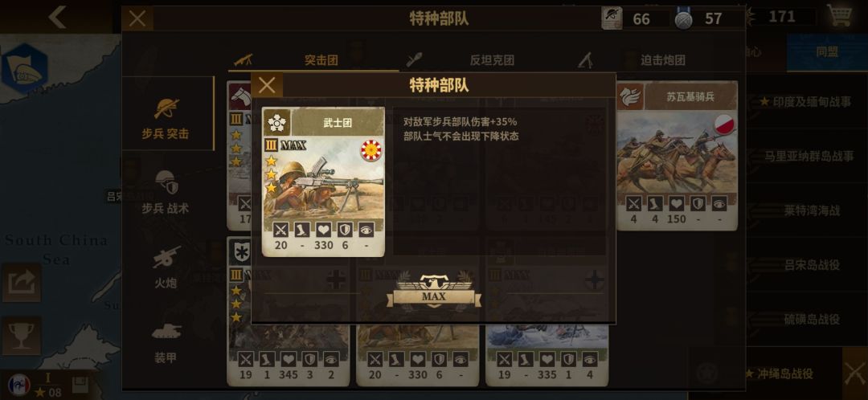Select the 步兵 突击 category
The image size is (868, 400).
coord(166,118)
